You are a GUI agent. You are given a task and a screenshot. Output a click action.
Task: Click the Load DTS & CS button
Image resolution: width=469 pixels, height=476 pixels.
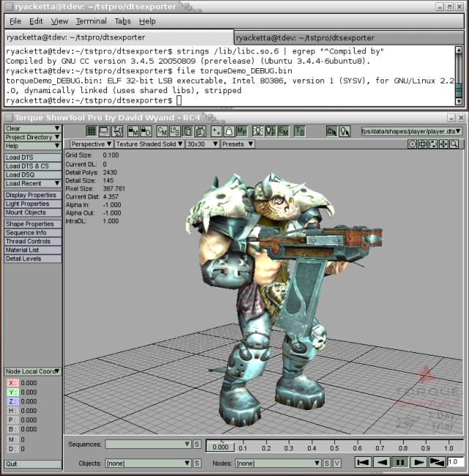[33, 166]
